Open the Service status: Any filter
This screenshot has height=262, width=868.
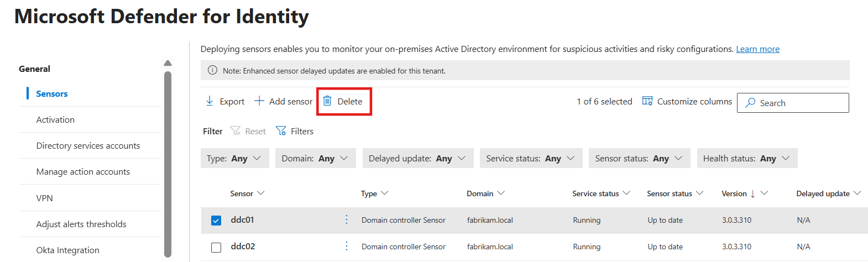(531, 159)
